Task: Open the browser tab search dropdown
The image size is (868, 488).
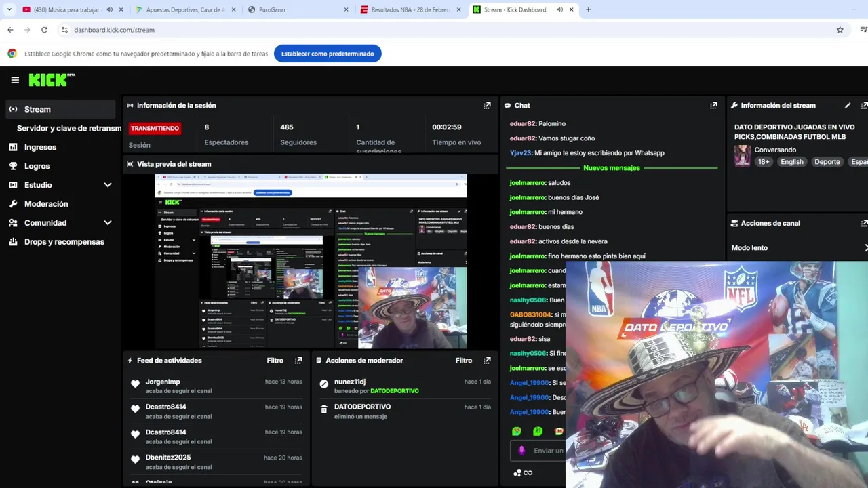Action: pyautogui.click(x=9, y=9)
